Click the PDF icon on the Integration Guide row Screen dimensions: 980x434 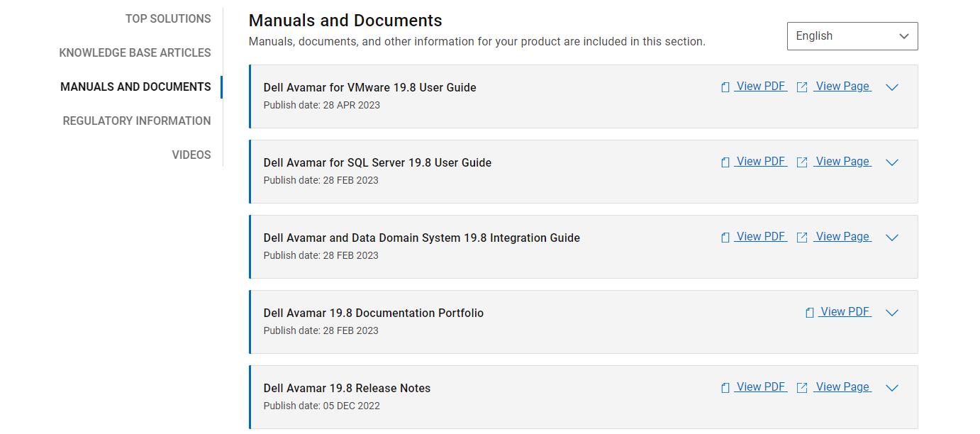click(x=725, y=236)
